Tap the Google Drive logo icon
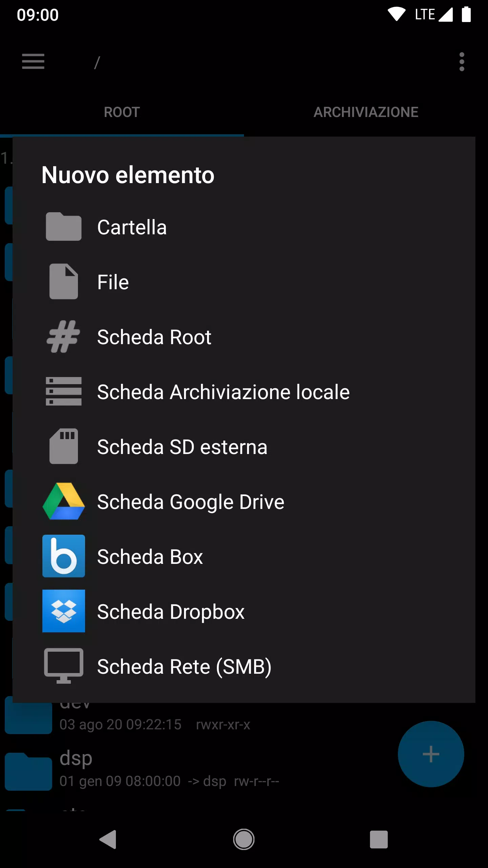Viewport: 488px width, 868px height. click(64, 501)
